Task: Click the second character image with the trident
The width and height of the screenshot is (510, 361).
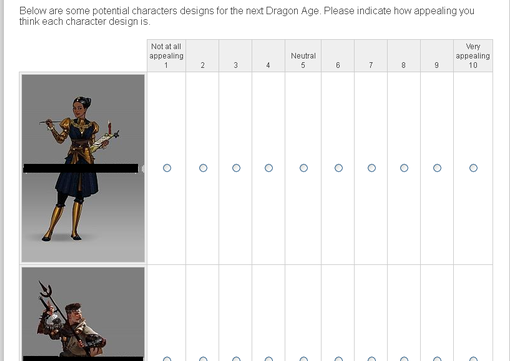Action: coord(83,314)
